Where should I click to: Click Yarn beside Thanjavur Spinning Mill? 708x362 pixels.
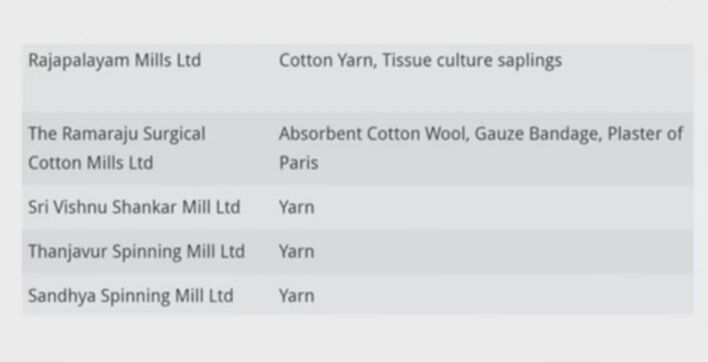click(x=297, y=252)
